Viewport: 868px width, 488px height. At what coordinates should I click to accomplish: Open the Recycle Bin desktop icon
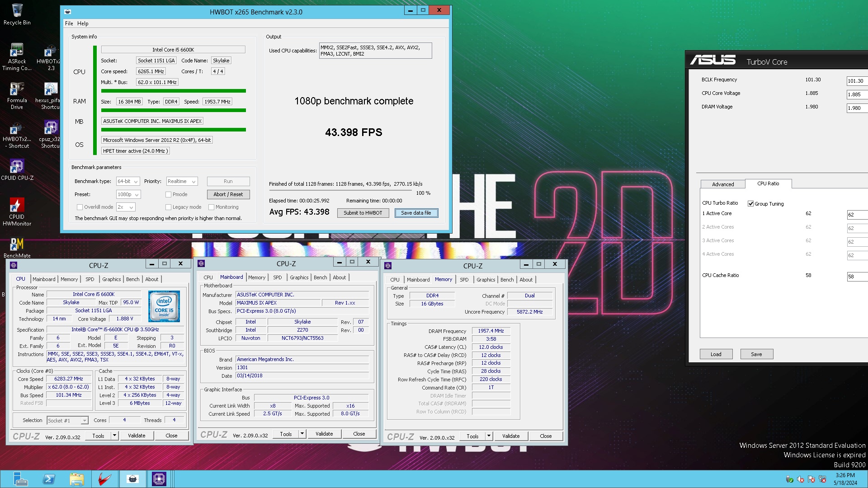point(17,14)
